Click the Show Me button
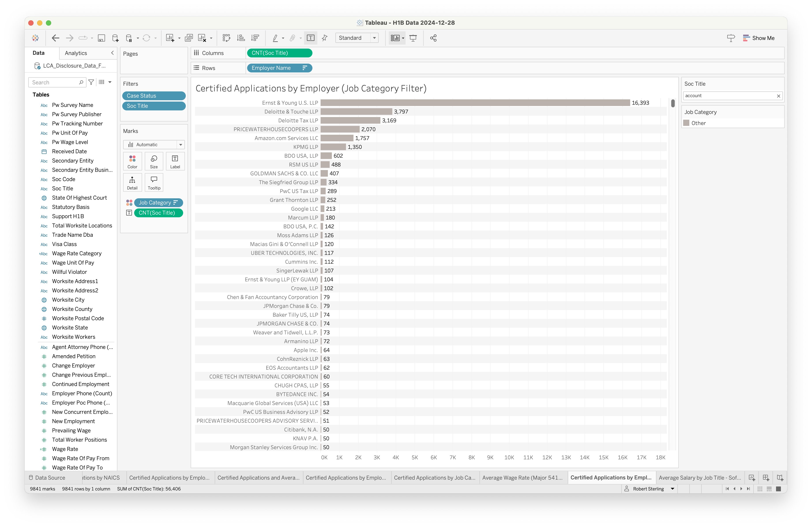This screenshot has width=812, height=526. 759,38
